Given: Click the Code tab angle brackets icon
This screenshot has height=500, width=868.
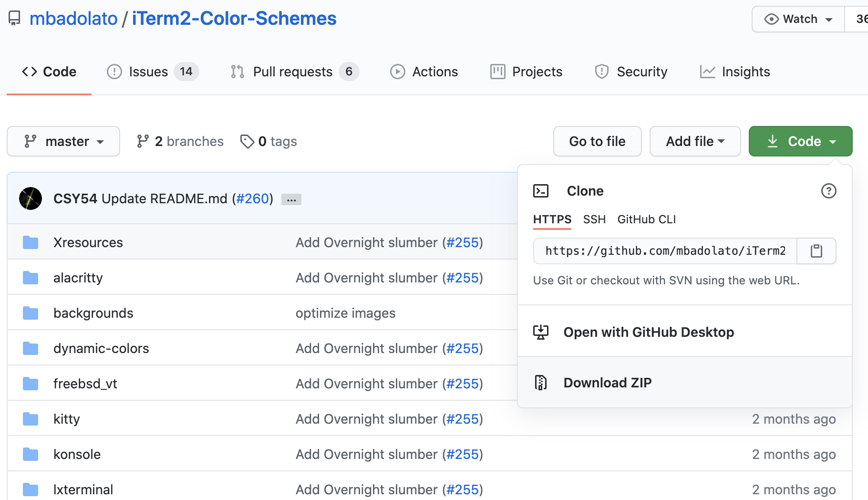Looking at the screenshot, I should point(30,72).
